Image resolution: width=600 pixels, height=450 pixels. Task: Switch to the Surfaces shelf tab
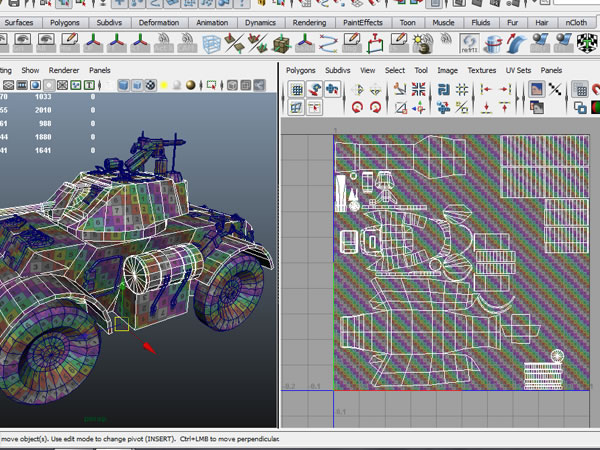click(19, 23)
